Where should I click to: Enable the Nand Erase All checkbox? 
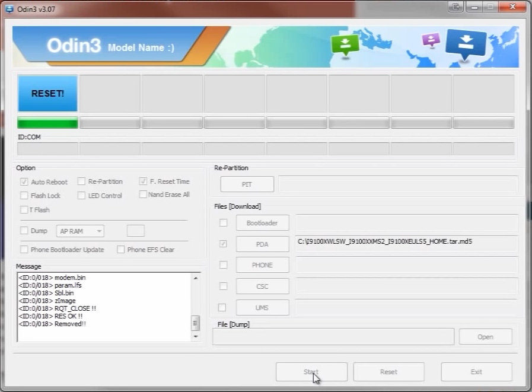point(143,195)
